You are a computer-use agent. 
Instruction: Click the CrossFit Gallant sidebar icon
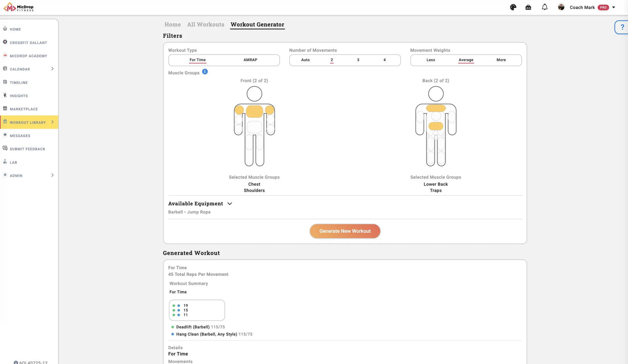pyautogui.click(x=5, y=42)
